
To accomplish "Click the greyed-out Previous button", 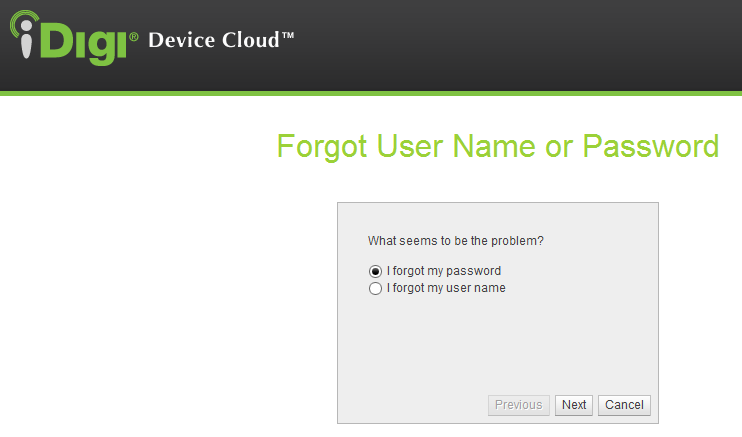I will point(518,405).
